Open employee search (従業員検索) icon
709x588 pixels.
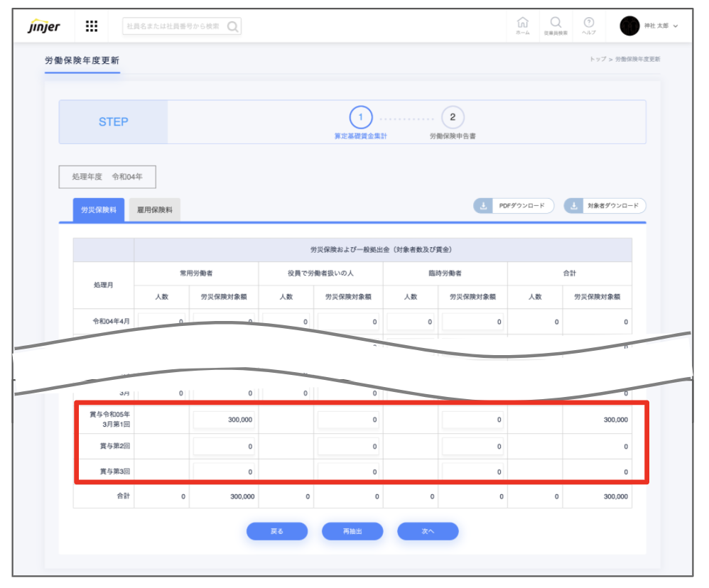pyautogui.click(x=556, y=25)
